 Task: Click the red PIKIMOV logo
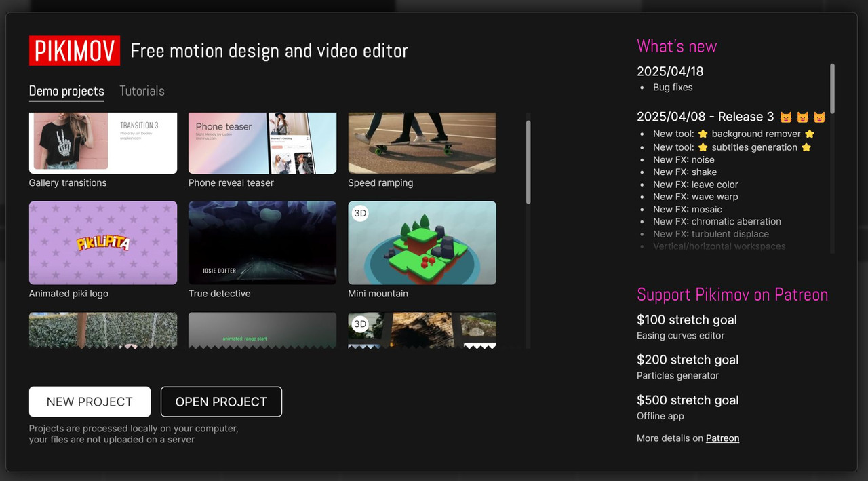pyautogui.click(x=75, y=51)
